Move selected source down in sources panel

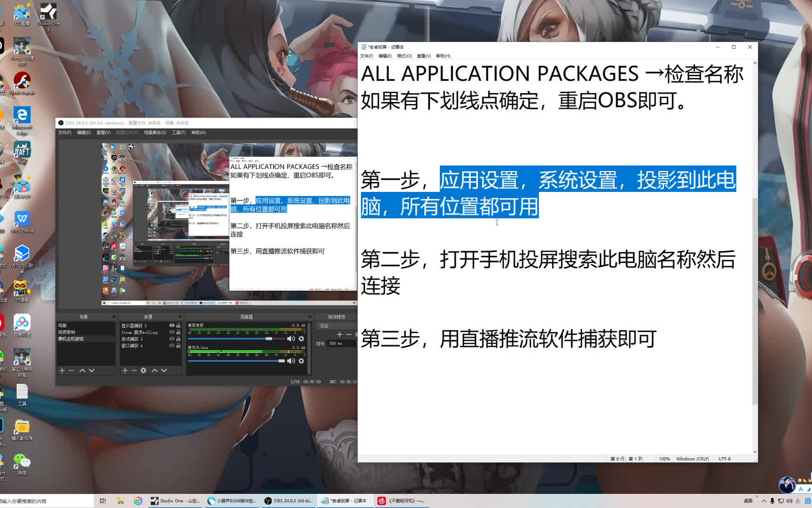(x=164, y=371)
